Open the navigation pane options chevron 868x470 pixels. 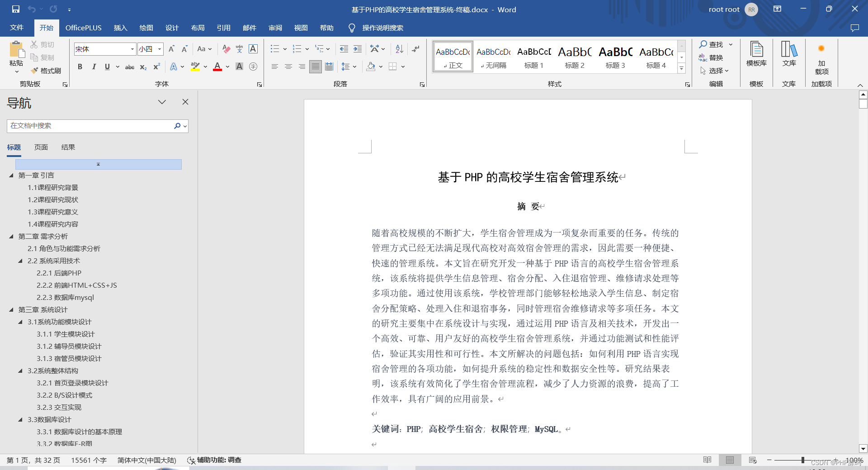tap(162, 102)
